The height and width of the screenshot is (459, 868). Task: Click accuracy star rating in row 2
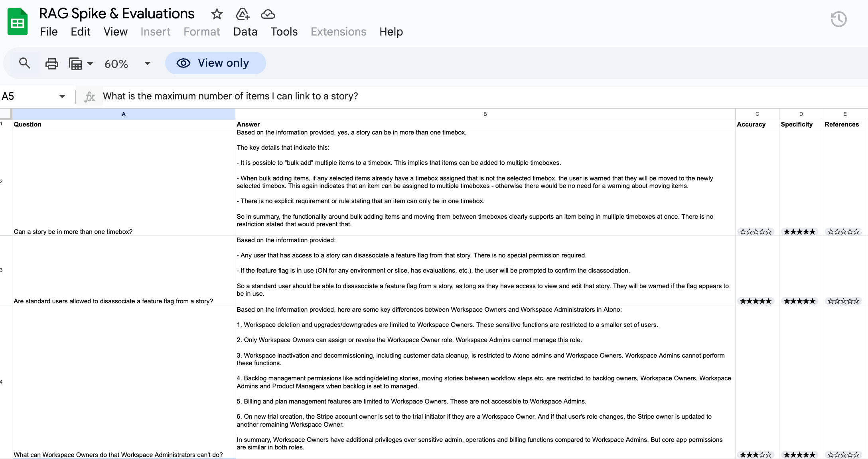pyautogui.click(x=756, y=232)
